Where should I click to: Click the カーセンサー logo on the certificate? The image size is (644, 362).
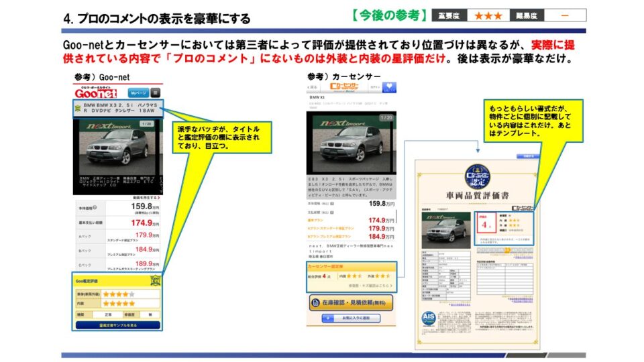[523, 208]
